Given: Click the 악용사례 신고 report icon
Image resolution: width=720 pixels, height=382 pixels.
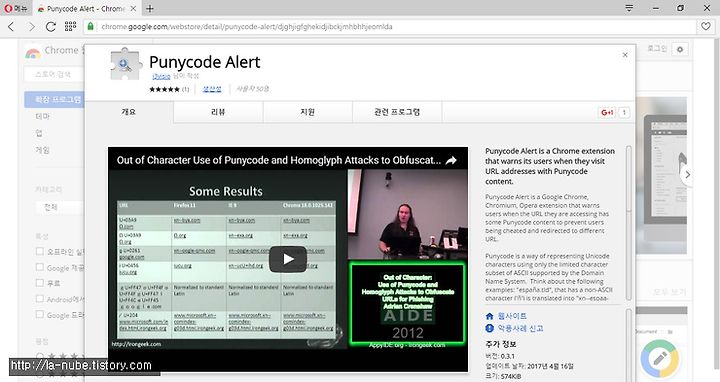Looking at the screenshot, I should pos(489,328).
